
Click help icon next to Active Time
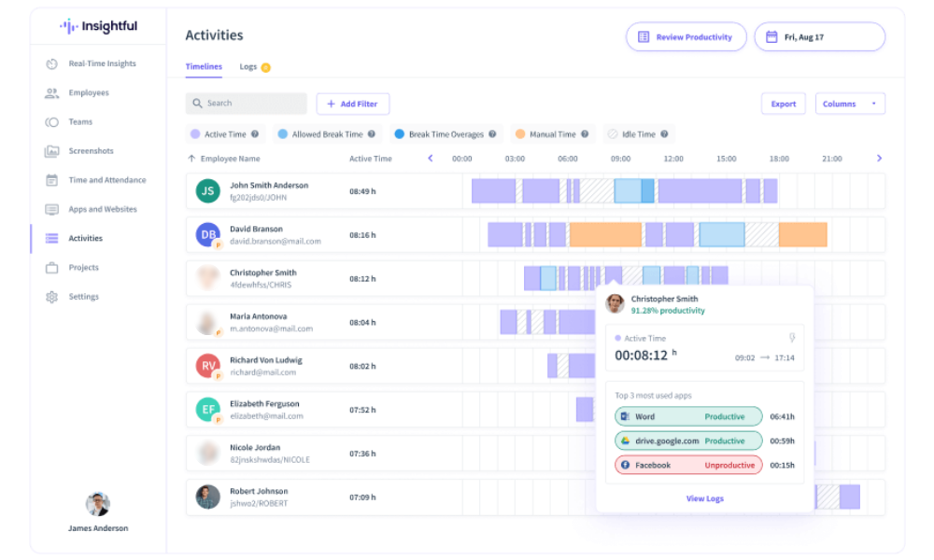[254, 134]
